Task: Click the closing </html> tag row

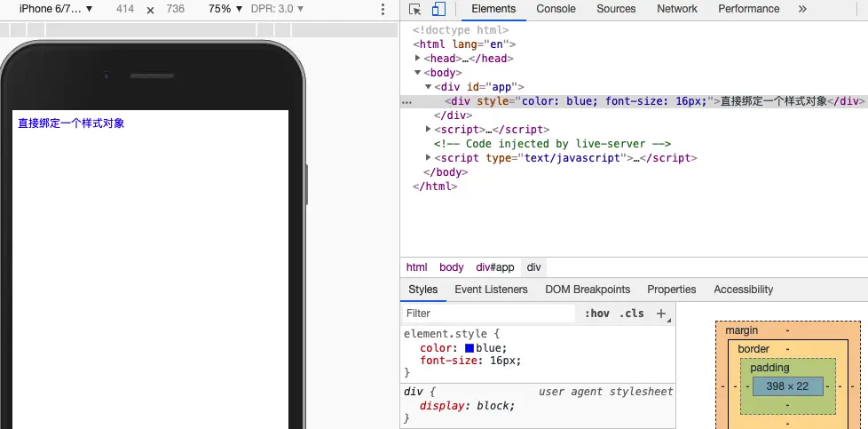Action: point(435,187)
